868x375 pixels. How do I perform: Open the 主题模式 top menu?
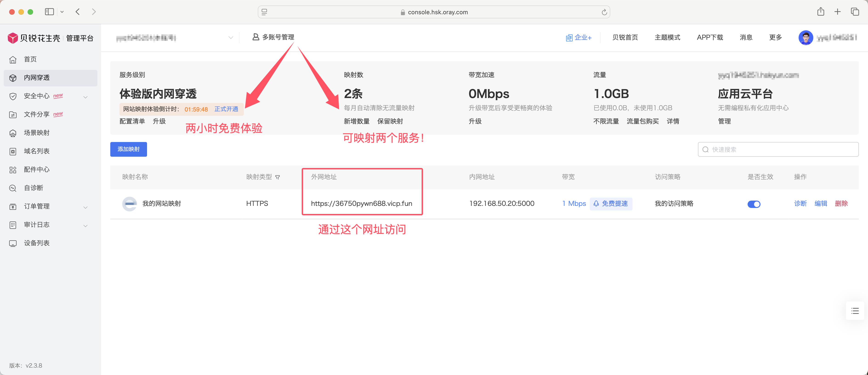[x=667, y=37]
